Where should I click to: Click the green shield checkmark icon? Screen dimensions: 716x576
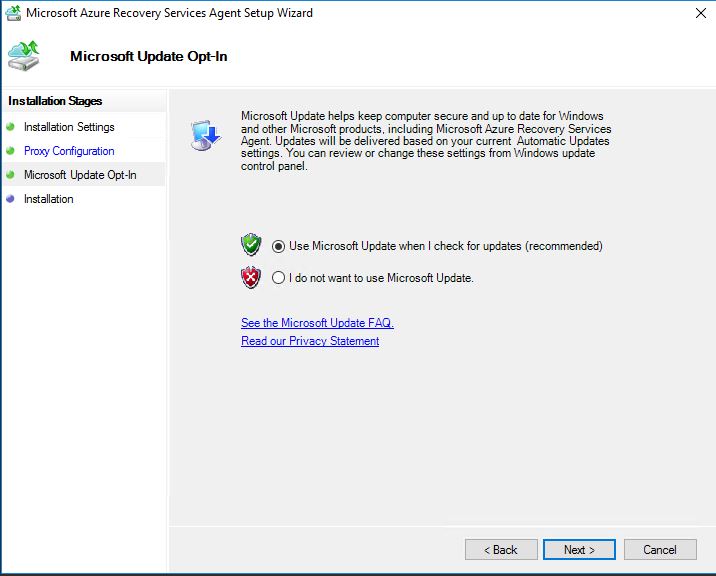(251, 245)
